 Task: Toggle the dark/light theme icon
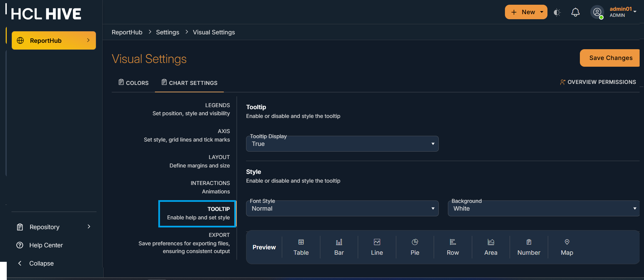(557, 12)
